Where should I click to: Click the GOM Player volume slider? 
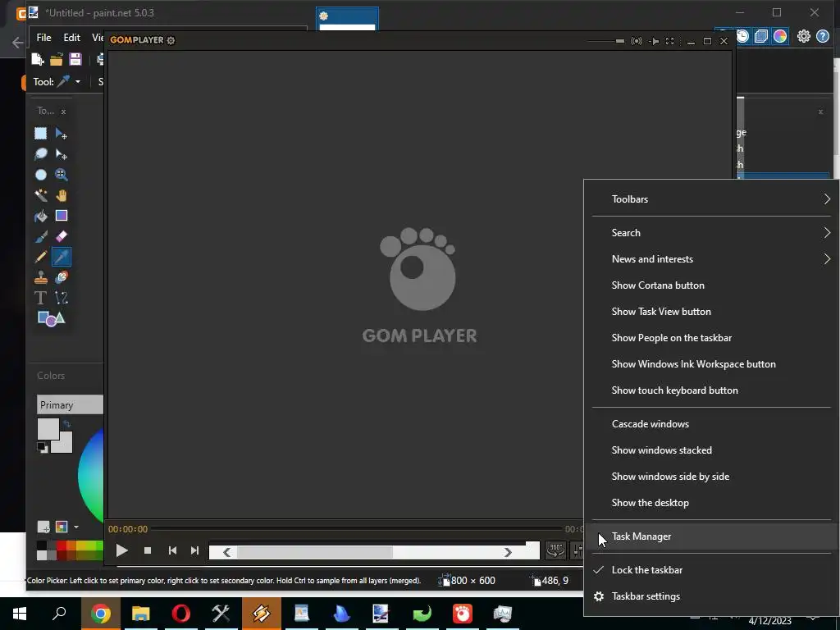coord(605,41)
